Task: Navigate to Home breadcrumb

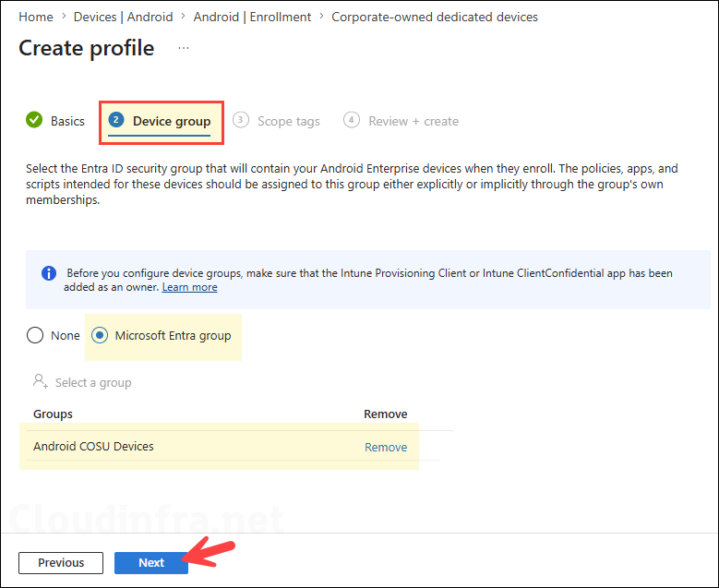Action: click(36, 17)
